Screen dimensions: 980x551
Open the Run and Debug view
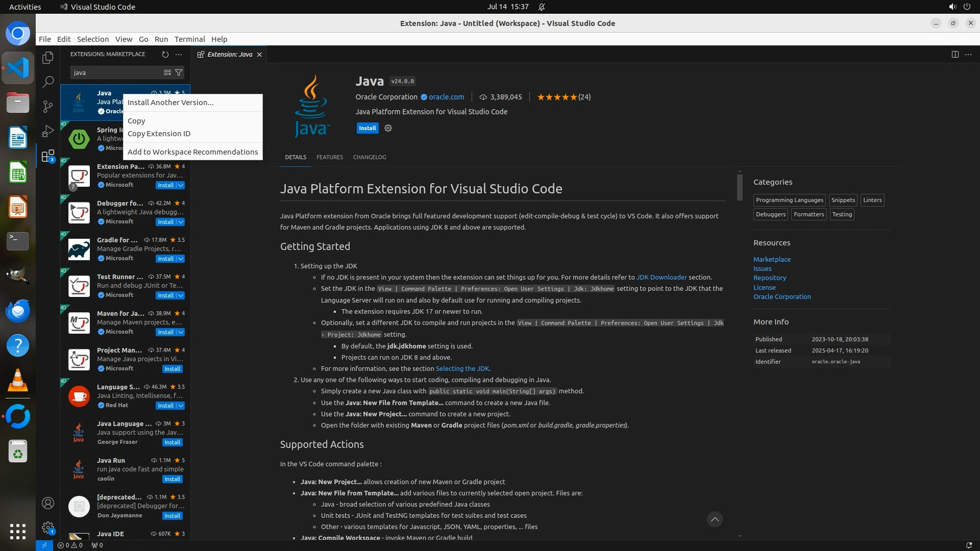48,131
